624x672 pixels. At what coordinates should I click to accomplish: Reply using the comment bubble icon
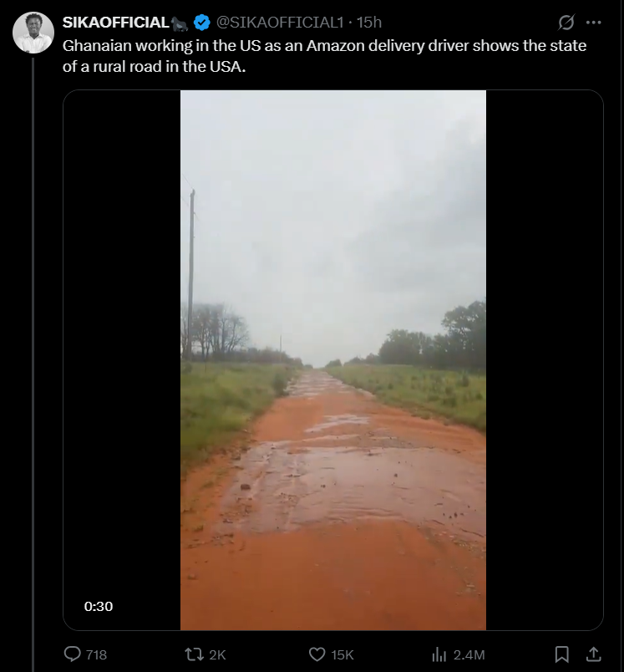click(x=73, y=654)
